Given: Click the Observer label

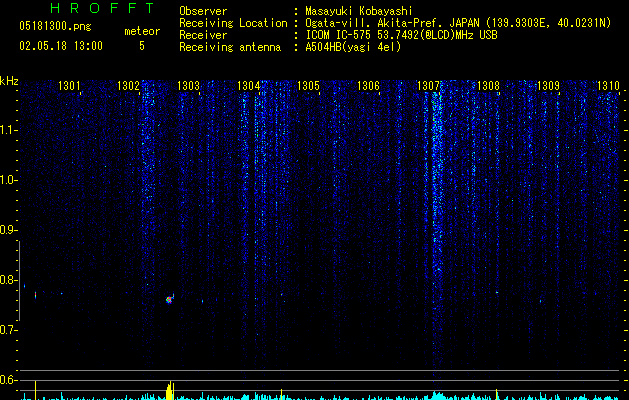Looking at the screenshot, I should pos(203,11).
